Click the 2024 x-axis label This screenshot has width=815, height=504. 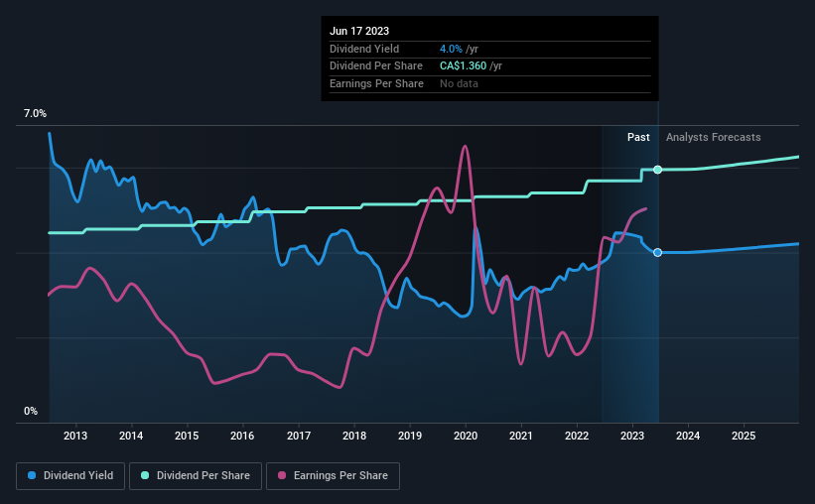coord(688,436)
